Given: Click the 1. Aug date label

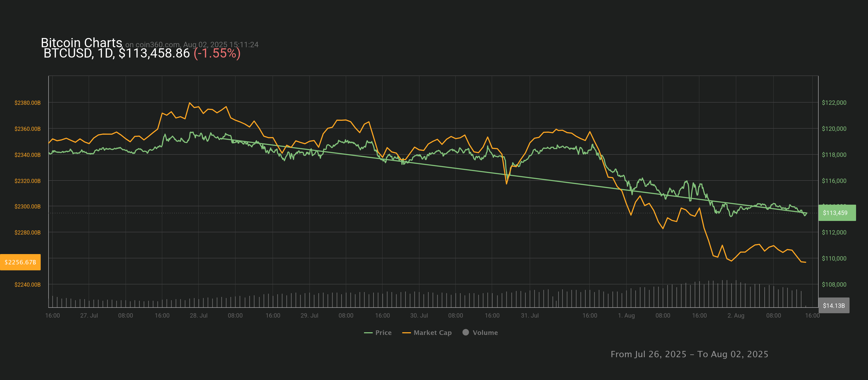Looking at the screenshot, I should pyautogui.click(x=626, y=315).
